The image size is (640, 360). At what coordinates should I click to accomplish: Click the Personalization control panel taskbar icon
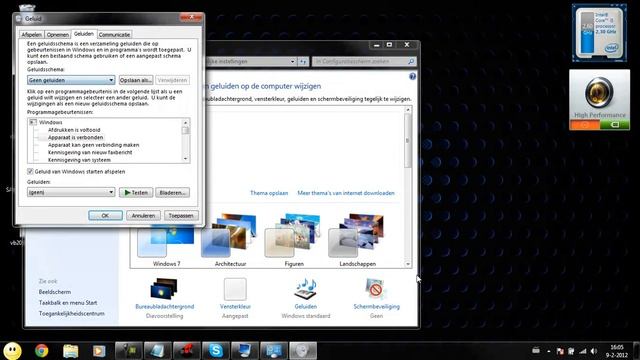[x=274, y=351]
